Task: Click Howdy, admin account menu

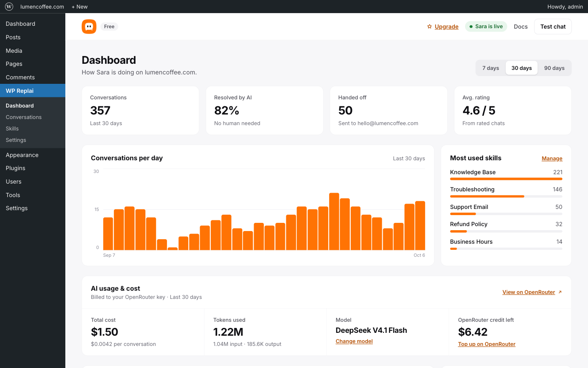Action: 565,7
